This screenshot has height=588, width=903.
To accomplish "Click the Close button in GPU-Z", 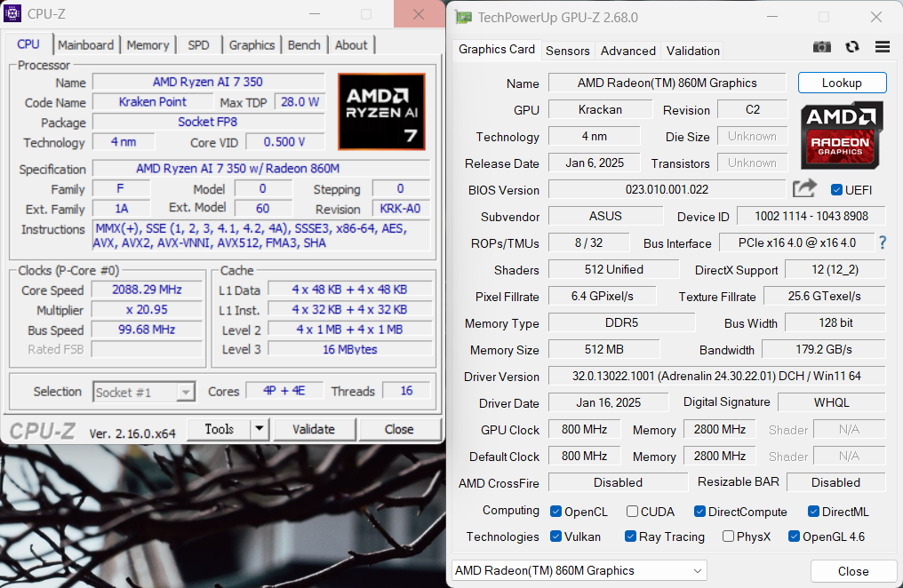I will (853, 571).
